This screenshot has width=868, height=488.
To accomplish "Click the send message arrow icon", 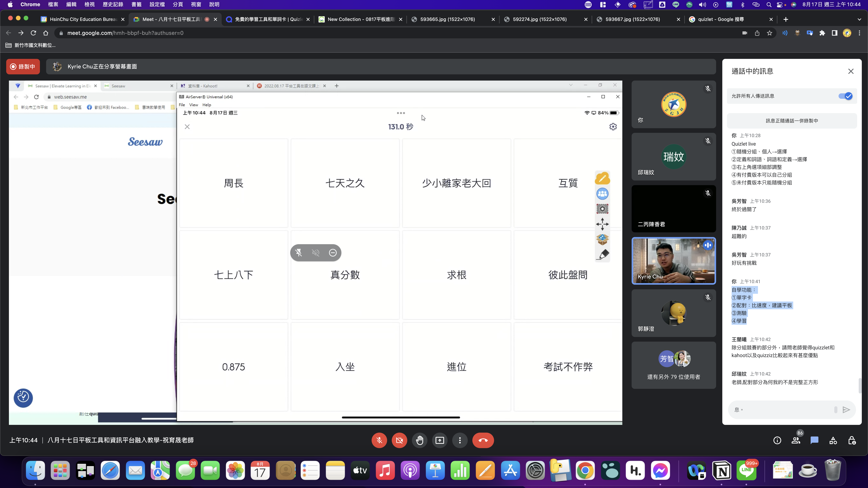I will pyautogui.click(x=846, y=410).
